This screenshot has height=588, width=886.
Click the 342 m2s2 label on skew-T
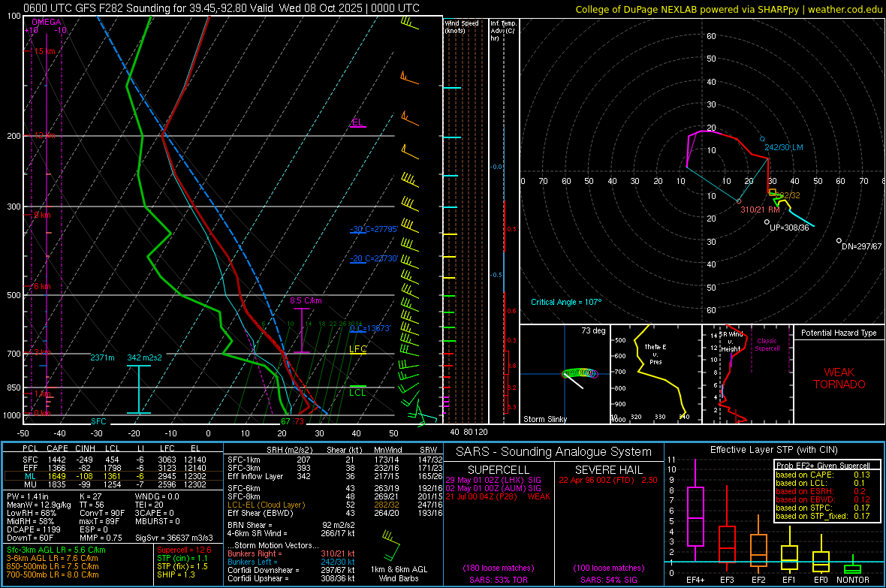pyautogui.click(x=145, y=357)
